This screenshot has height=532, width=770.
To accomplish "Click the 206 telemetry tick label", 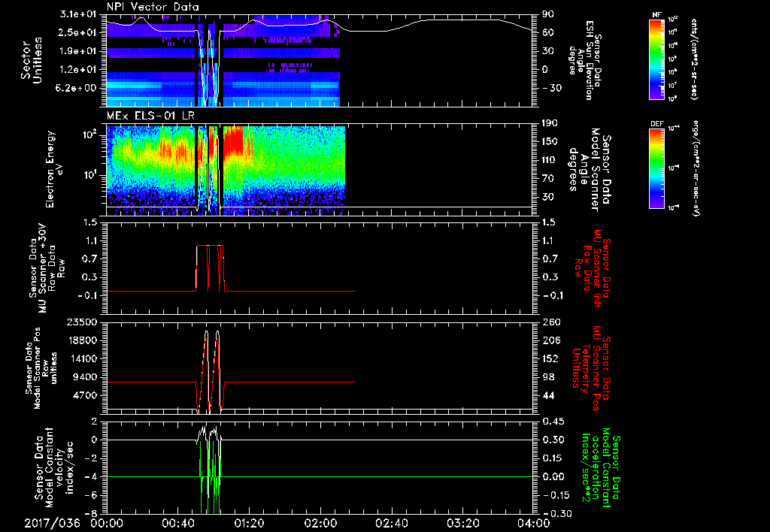I will click(550, 340).
